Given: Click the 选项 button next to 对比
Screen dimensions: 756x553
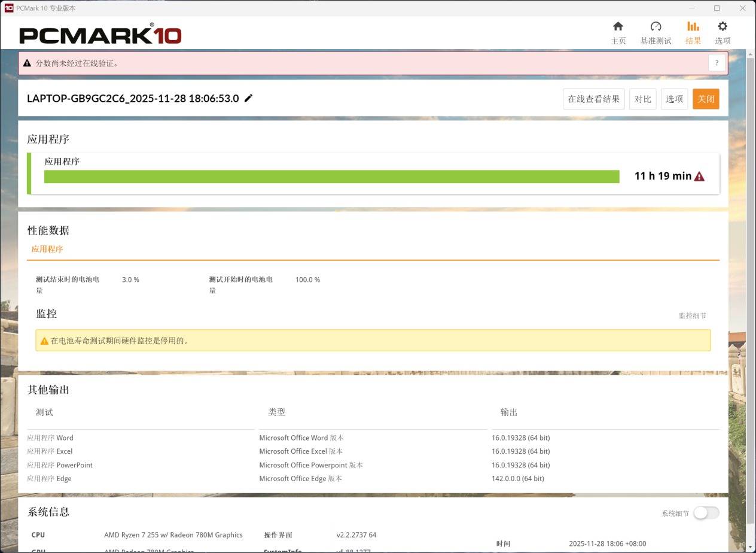Looking at the screenshot, I should (x=674, y=99).
